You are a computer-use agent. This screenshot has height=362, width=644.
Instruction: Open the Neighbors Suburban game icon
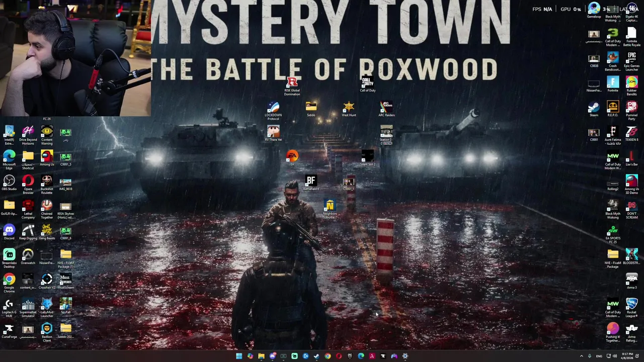click(330, 210)
